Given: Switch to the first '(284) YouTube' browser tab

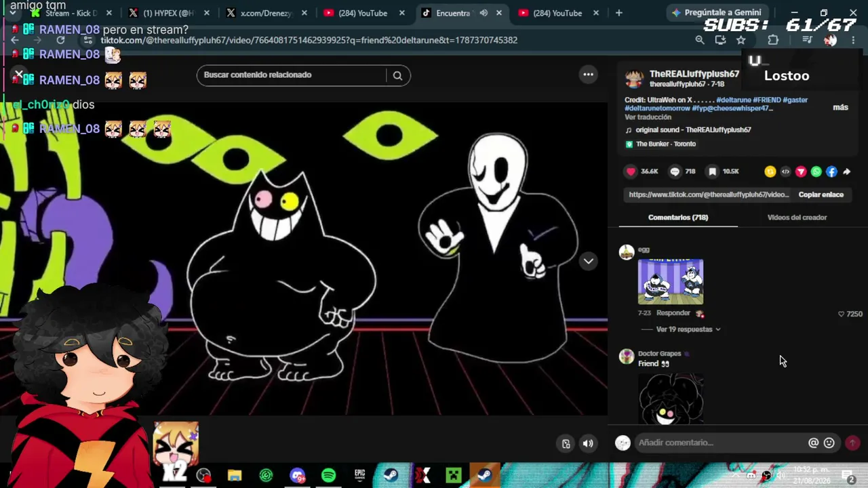Looking at the screenshot, I should (x=363, y=13).
